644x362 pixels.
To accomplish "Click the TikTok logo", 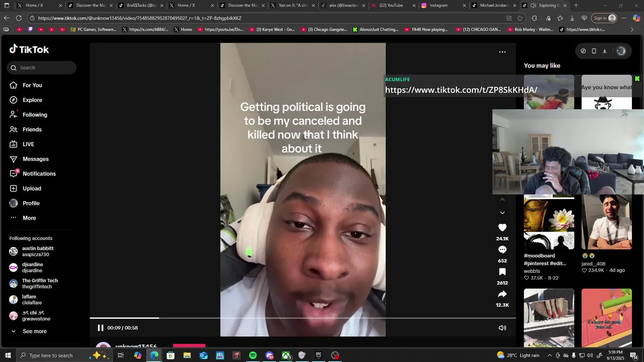I will [x=29, y=49].
